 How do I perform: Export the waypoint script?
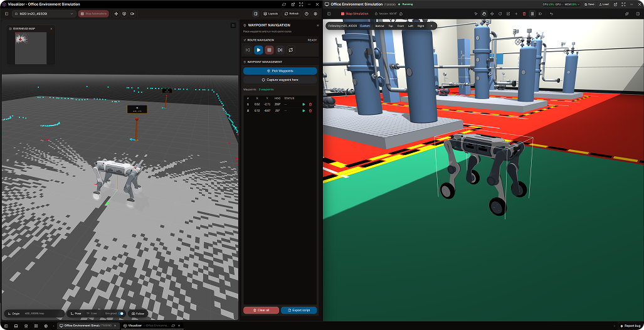click(x=299, y=311)
